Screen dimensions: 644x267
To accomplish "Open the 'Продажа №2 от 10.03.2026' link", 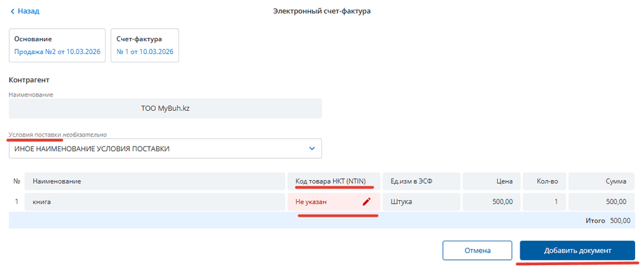I will coord(56,51).
